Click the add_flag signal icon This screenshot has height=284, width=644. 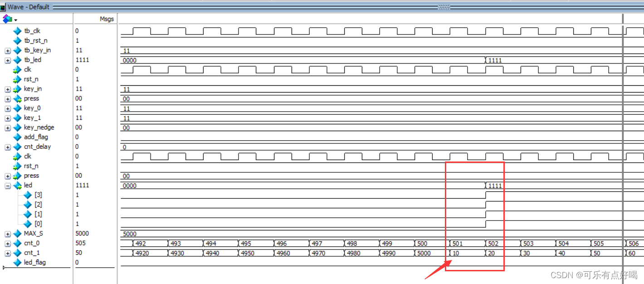pos(17,137)
